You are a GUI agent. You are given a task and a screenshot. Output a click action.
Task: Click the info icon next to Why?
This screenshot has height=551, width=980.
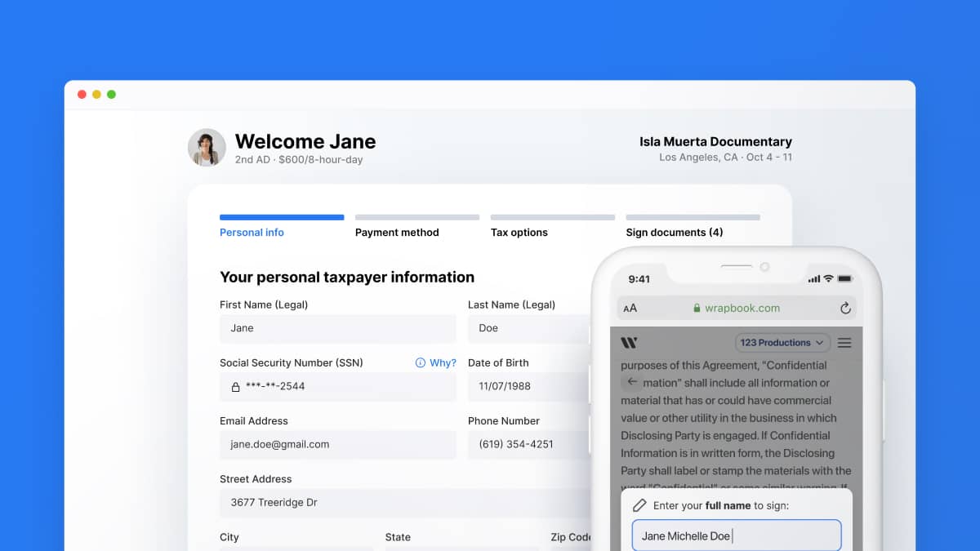tap(421, 363)
